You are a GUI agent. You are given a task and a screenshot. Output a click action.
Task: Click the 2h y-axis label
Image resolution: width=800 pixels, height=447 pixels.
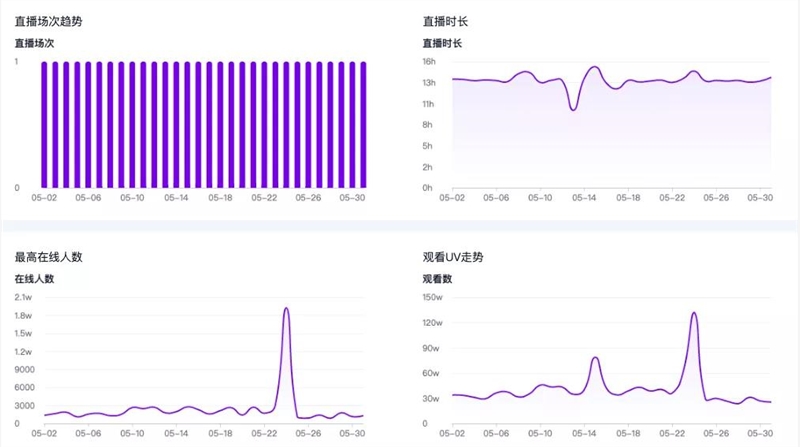(x=428, y=167)
